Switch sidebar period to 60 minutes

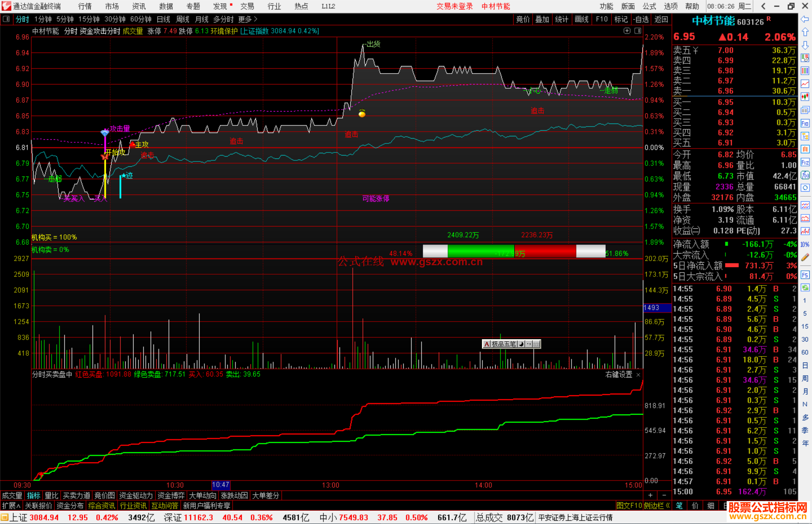click(805, 352)
